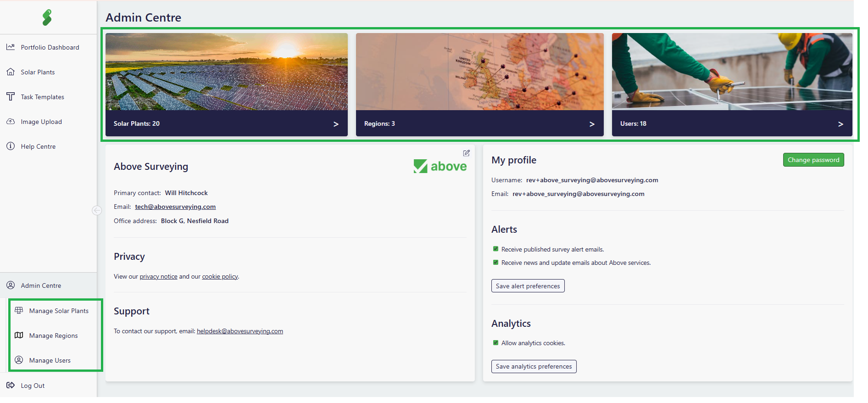Click the green logo in the sidebar
The image size is (868, 403).
click(x=47, y=17)
